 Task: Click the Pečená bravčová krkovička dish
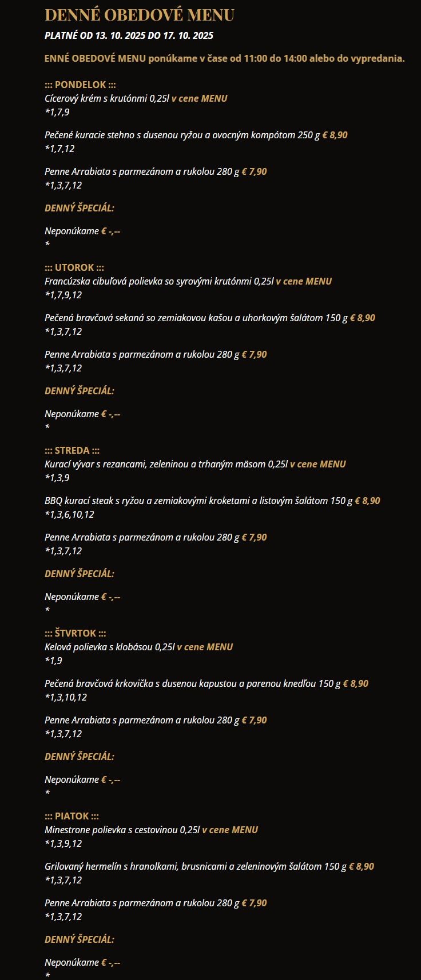click(192, 683)
